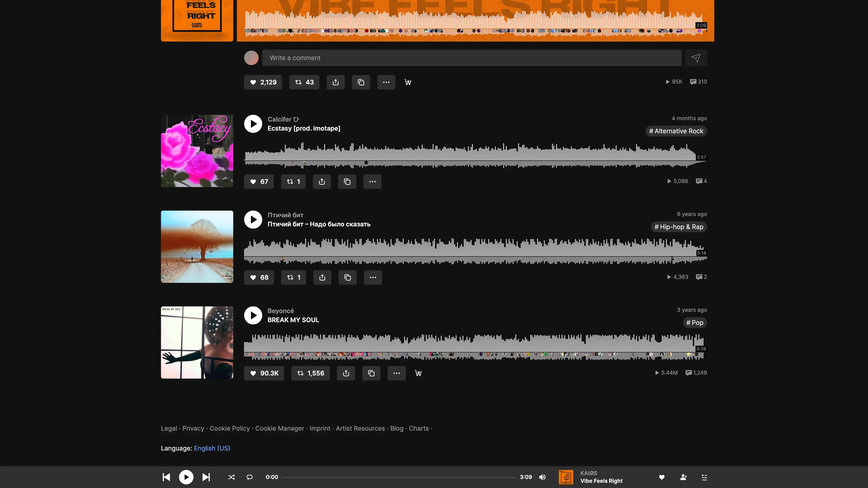Skip to next track in player bar
The width and height of the screenshot is (868, 488).
[x=206, y=477]
